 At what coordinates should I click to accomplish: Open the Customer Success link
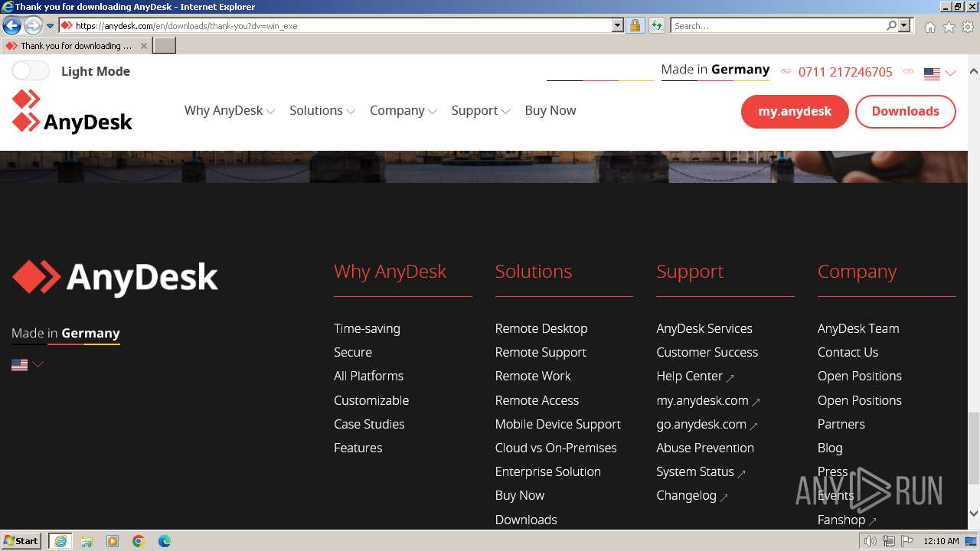tap(707, 353)
